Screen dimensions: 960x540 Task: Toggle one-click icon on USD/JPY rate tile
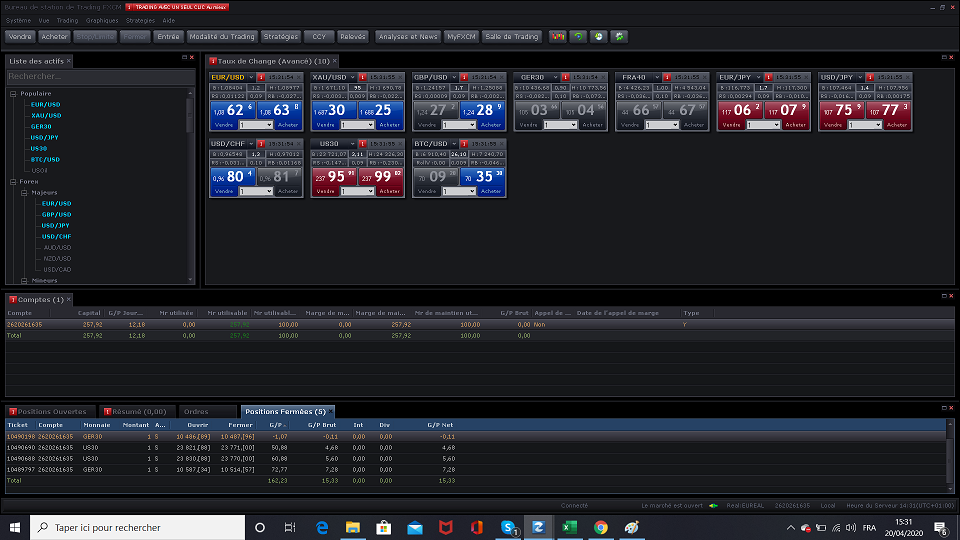[871, 77]
